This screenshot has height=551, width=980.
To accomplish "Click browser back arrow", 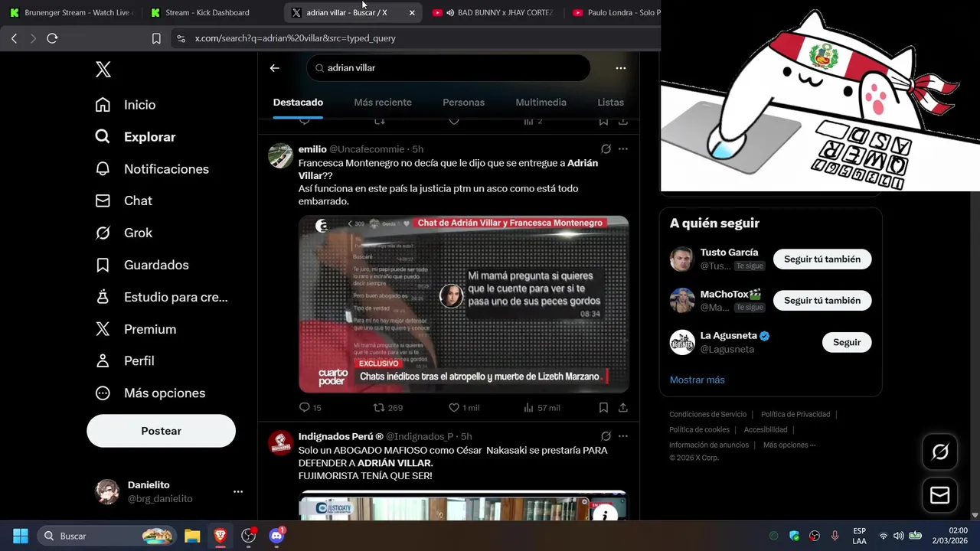I will pos(14,38).
